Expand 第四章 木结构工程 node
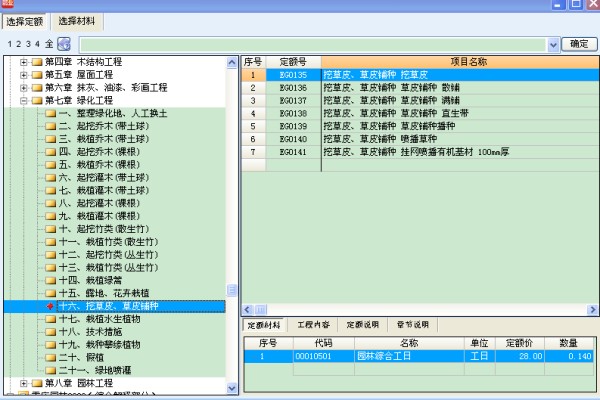600x400 pixels. tap(24, 62)
